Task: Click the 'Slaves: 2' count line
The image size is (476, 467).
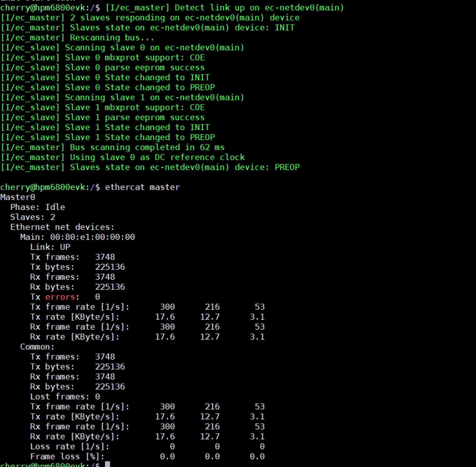Action: pyautogui.click(x=32, y=217)
